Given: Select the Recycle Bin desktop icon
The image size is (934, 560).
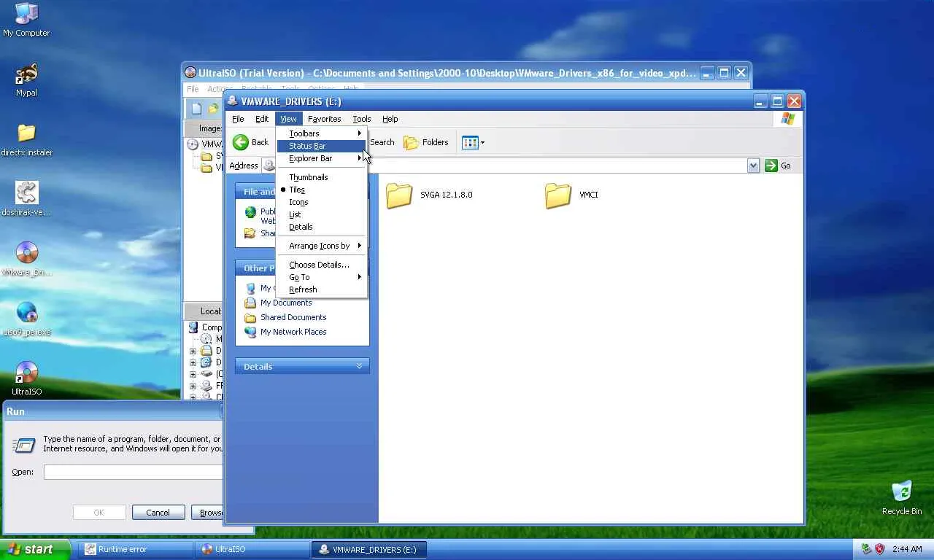Looking at the screenshot, I should (x=902, y=497).
